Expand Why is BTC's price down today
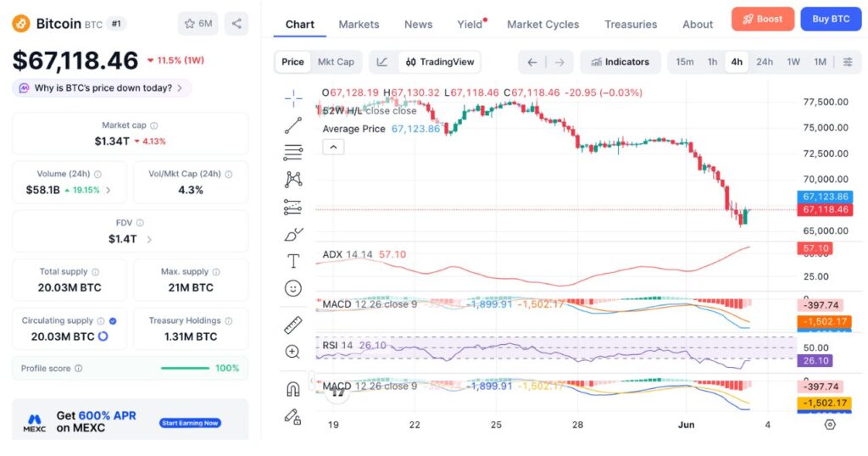868x456 pixels. coord(102,88)
